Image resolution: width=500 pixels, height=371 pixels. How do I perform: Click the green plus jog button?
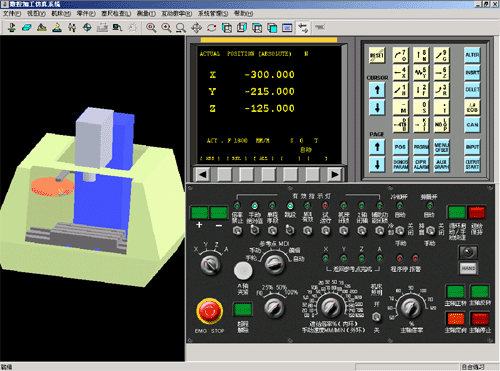click(199, 212)
